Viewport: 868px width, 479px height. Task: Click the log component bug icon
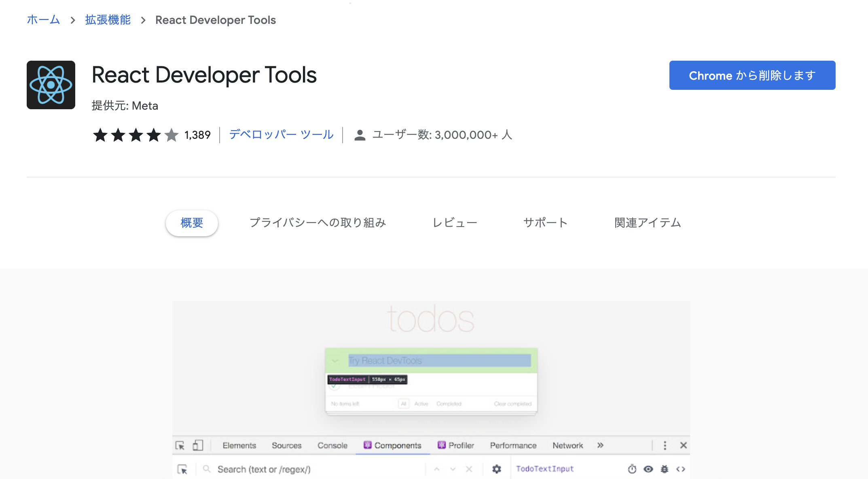coord(665,469)
